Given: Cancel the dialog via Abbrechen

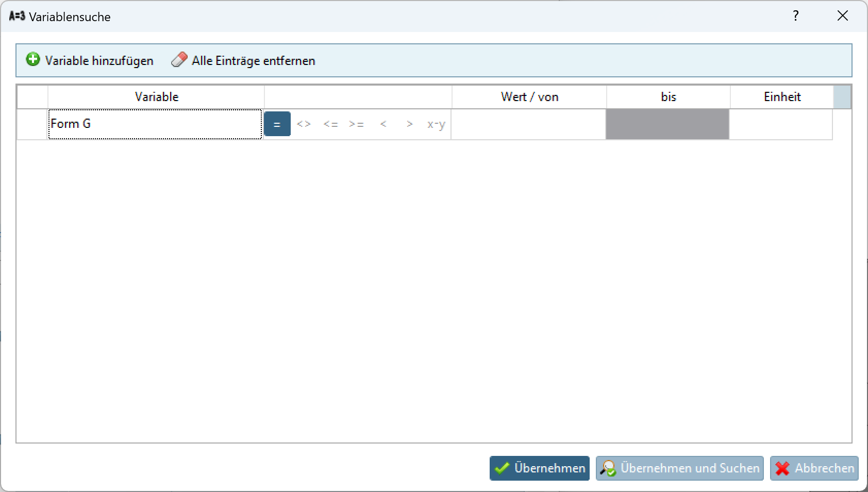Looking at the screenshot, I should (813, 468).
